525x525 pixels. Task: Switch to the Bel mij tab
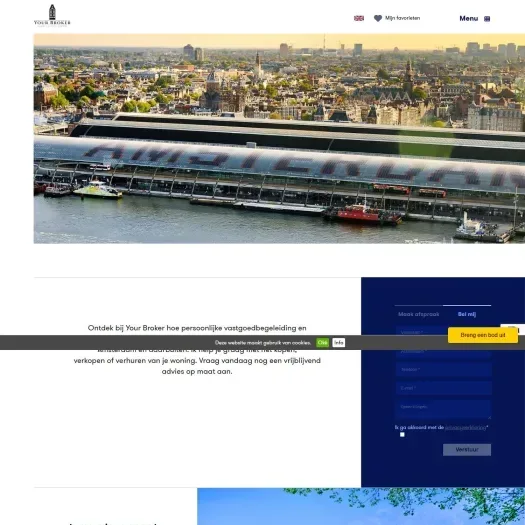click(467, 314)
